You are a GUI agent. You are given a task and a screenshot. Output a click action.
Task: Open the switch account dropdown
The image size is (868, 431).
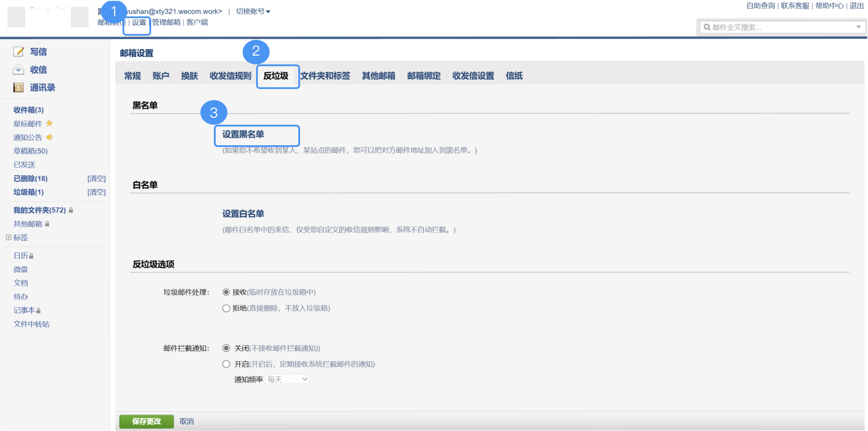[x=253, y=12]
